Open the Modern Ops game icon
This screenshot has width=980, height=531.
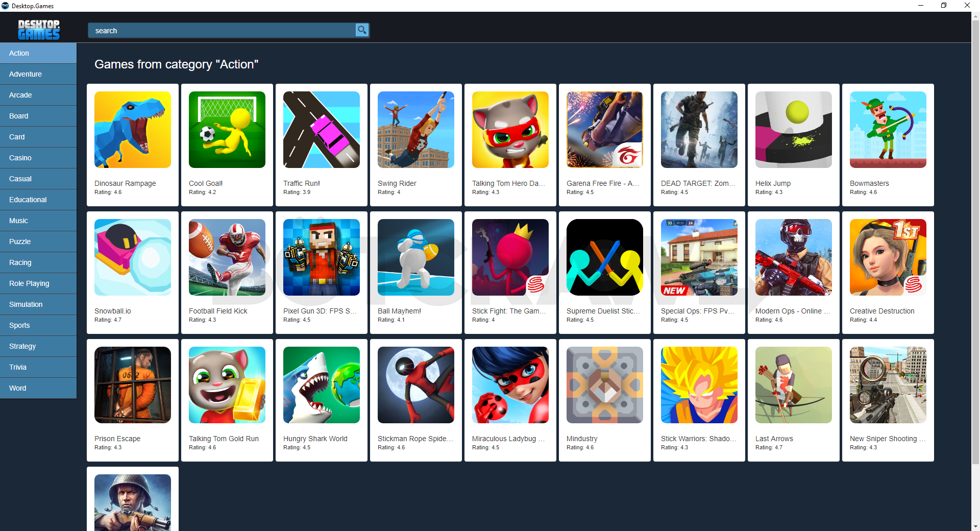point(794,257)
